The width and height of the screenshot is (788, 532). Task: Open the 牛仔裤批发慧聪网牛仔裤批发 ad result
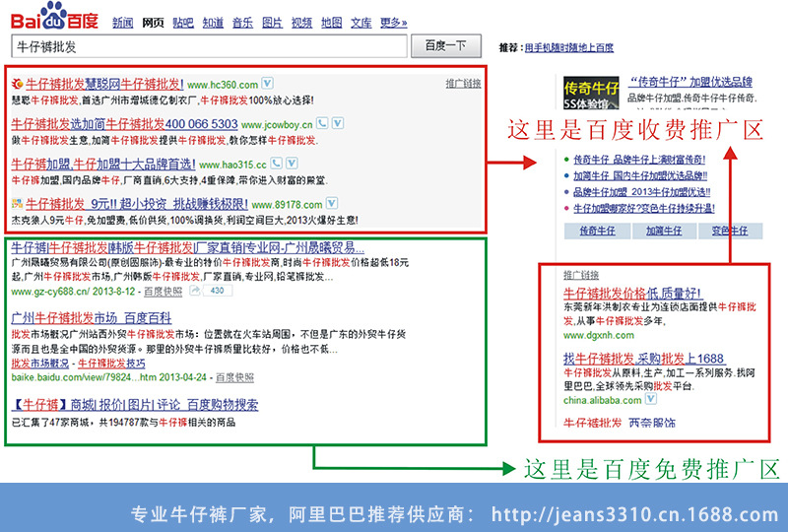[x=104, y=84]
